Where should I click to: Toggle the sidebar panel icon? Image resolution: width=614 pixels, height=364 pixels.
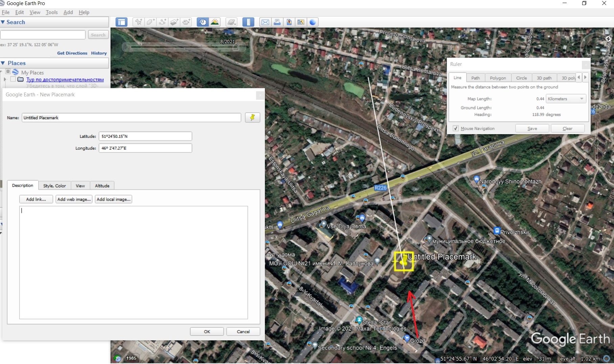click(121, 22)
